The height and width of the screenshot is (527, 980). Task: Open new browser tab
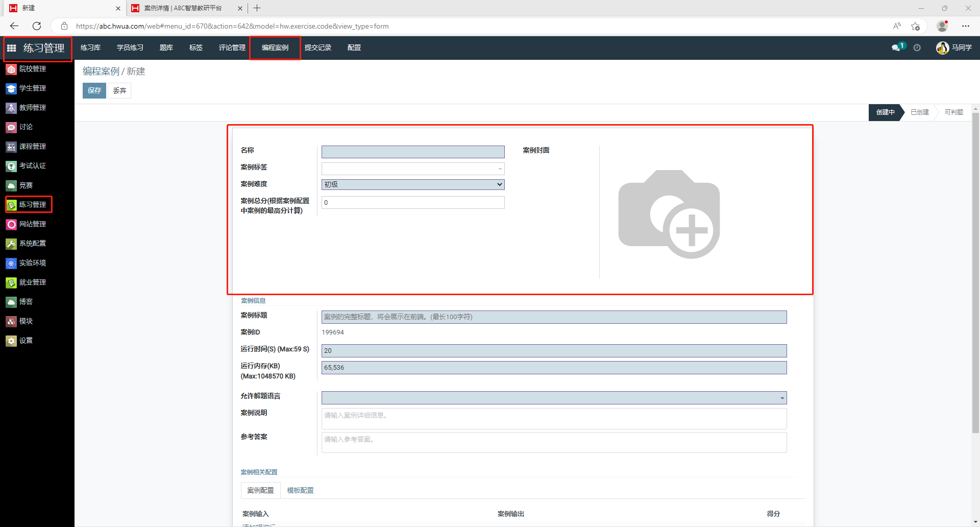coord(257,8)
